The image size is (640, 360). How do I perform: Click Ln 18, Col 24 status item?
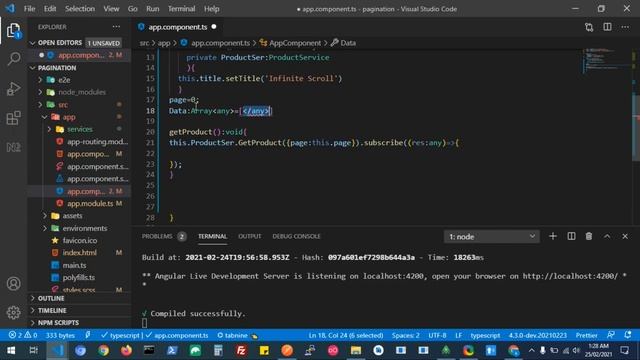pyautogui.click(x=346, y=336)
